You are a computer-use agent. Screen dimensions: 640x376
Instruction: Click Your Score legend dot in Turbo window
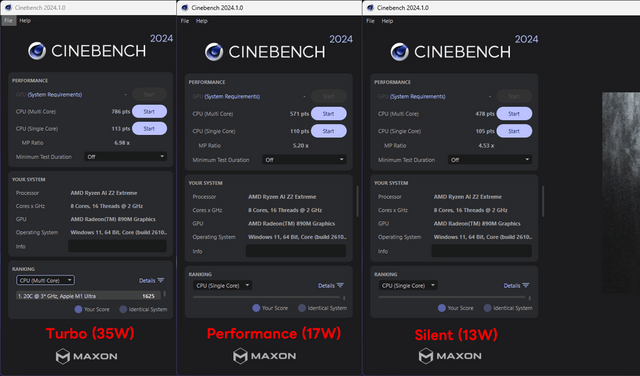coord(78,309)
